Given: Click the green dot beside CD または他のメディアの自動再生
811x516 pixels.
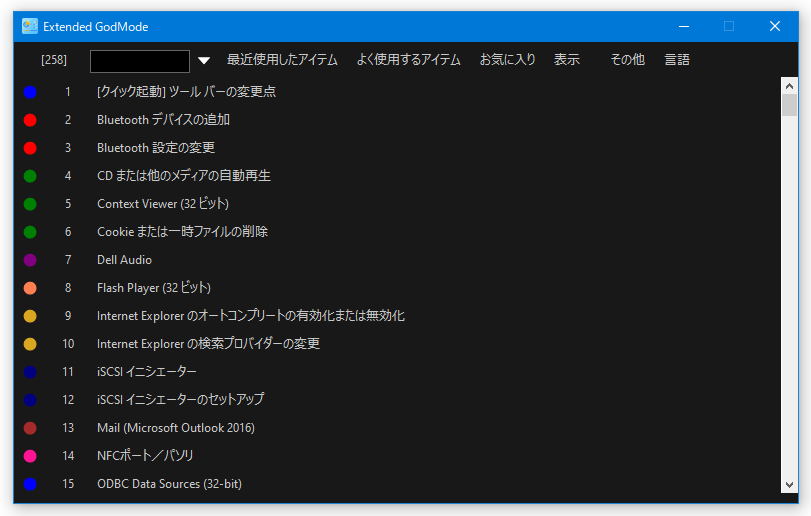Looking at the screenshot, I should 30,176.
